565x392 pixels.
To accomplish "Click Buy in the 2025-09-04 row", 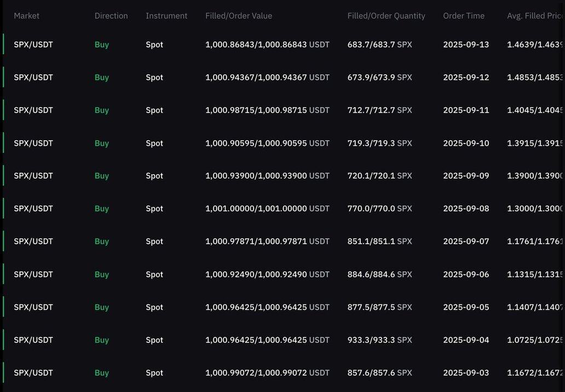I will (102, 340).
